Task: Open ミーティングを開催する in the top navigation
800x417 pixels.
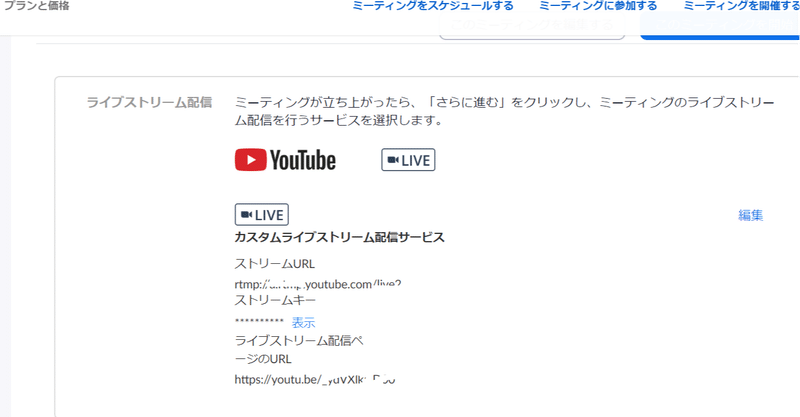Action: coord(741,6)
